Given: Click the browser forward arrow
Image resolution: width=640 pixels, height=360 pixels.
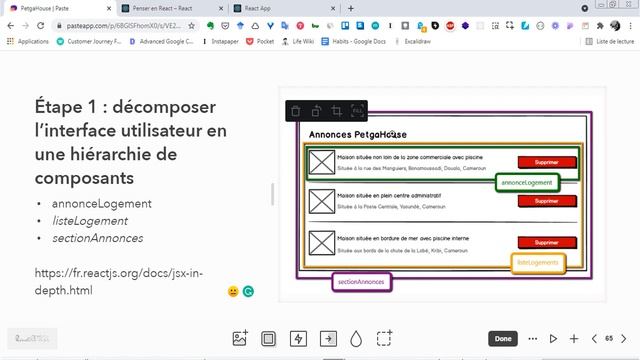Looking at the screenshot, I should (x=25, y=26).
